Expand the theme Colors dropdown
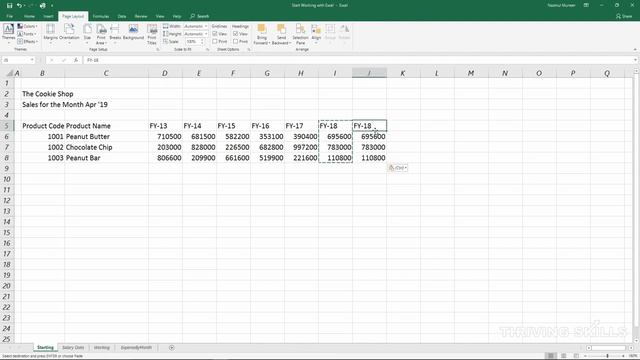 tap(27, 26)
